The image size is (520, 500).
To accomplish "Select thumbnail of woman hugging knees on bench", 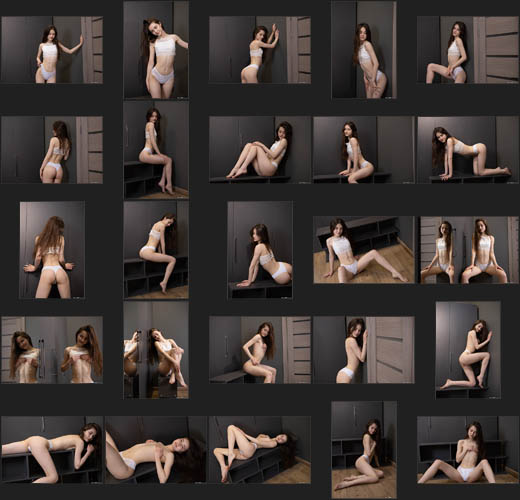I will pyautogui.click(x=260, y=150).
